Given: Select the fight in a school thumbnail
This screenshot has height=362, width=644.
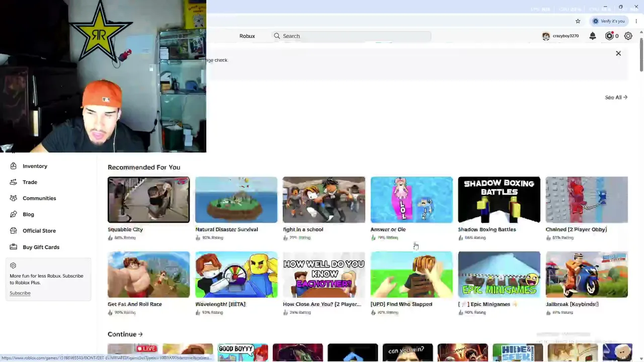Looking at the screenshot, I should tap(324, 200).
